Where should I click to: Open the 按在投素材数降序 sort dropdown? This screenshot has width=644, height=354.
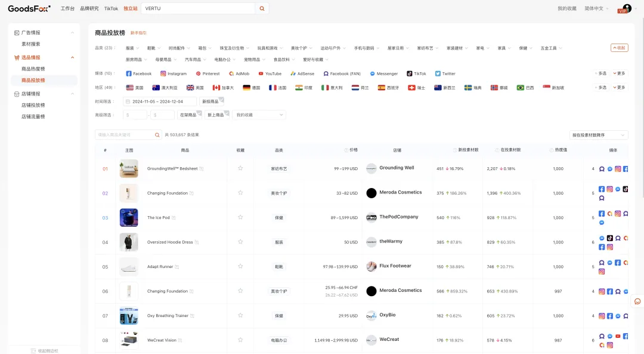click(599, 135)
